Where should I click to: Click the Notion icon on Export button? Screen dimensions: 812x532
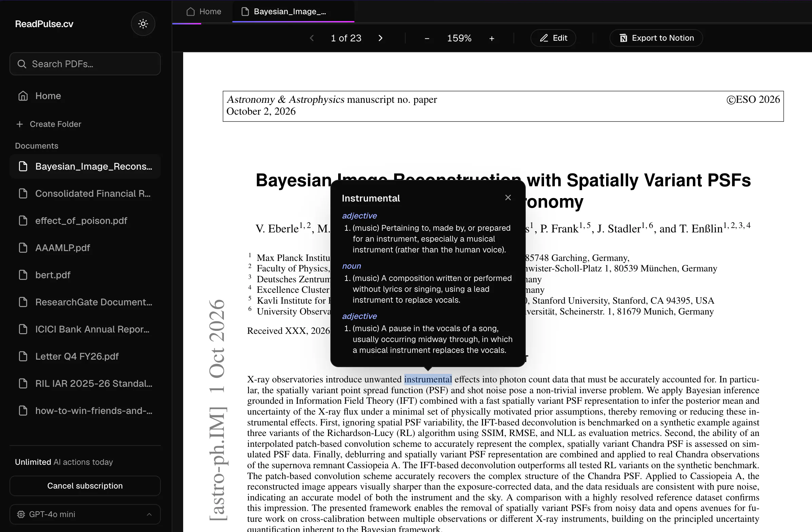tap(623, 38)
